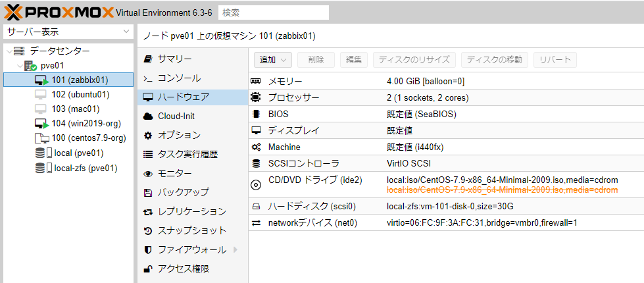Select VM 102 (ubuntu01)
This screenshot has height=283, width=644.
pyautogui.click(x=68, y=95)
